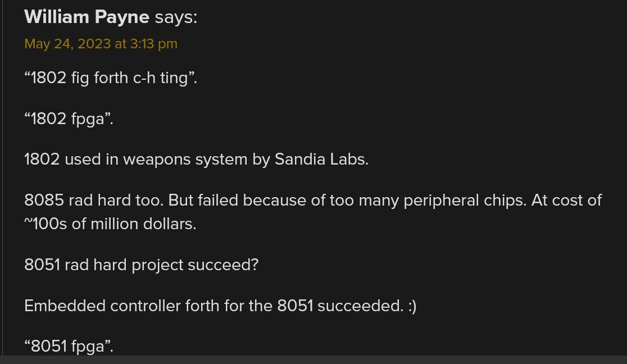The width and height of the screenshot is (627, 364).
Task: Click the "At cost of" text
Action: pyautogui.click(x=566, y=200)
